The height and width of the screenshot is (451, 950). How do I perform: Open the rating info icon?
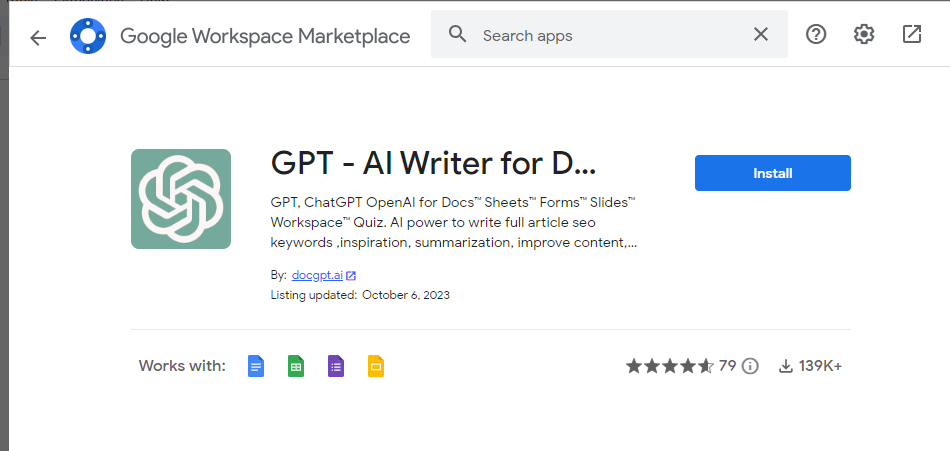(x=750, y=366)
